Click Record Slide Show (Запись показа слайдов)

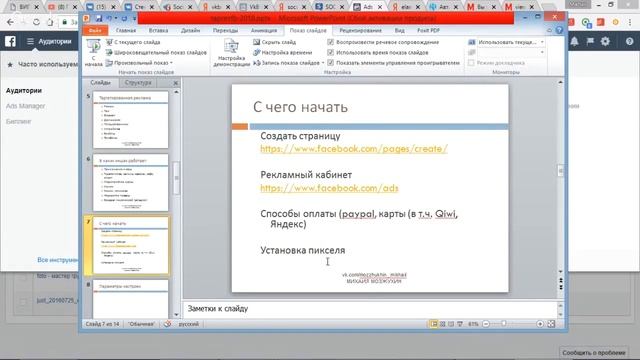coord(286,63)
